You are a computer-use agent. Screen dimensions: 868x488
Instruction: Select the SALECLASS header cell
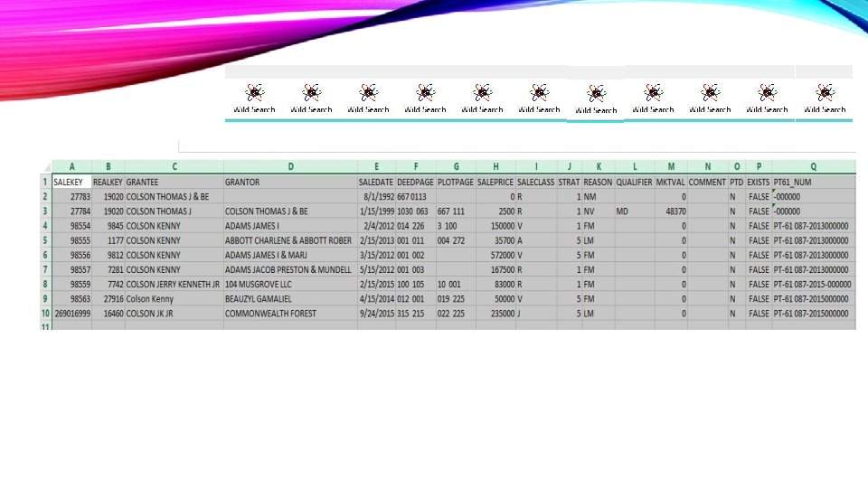tap(536, 182)
